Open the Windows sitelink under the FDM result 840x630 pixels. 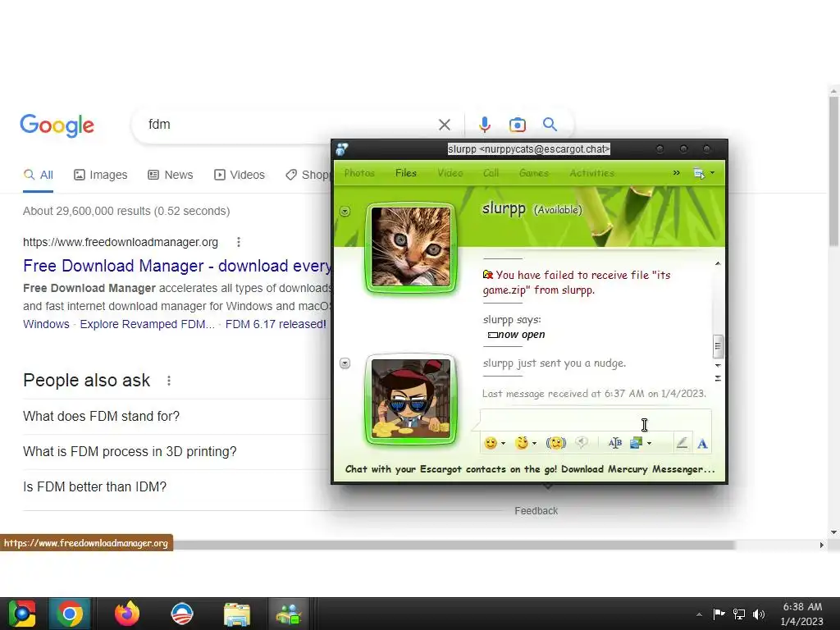[46, 324]
